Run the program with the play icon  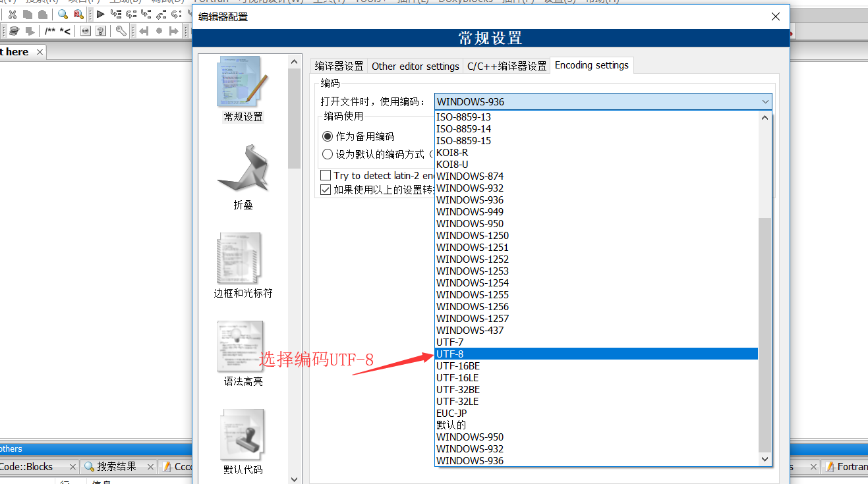coord(101,14)
